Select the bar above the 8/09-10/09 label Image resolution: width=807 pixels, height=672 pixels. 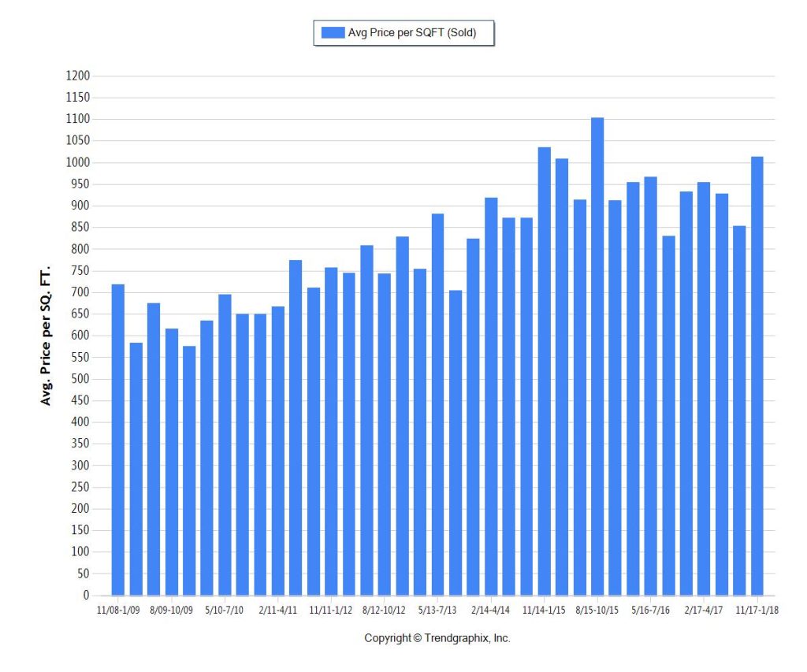pos(171,462)
